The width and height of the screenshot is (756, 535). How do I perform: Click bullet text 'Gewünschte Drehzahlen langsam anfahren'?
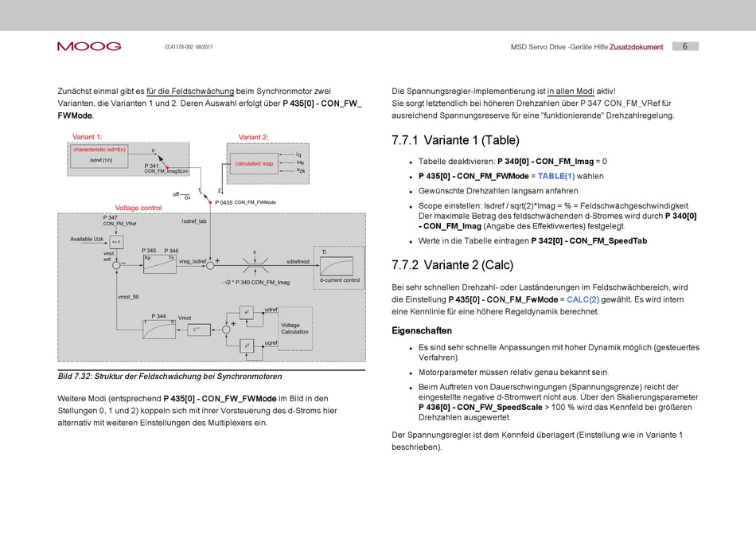tap(498, 191)
